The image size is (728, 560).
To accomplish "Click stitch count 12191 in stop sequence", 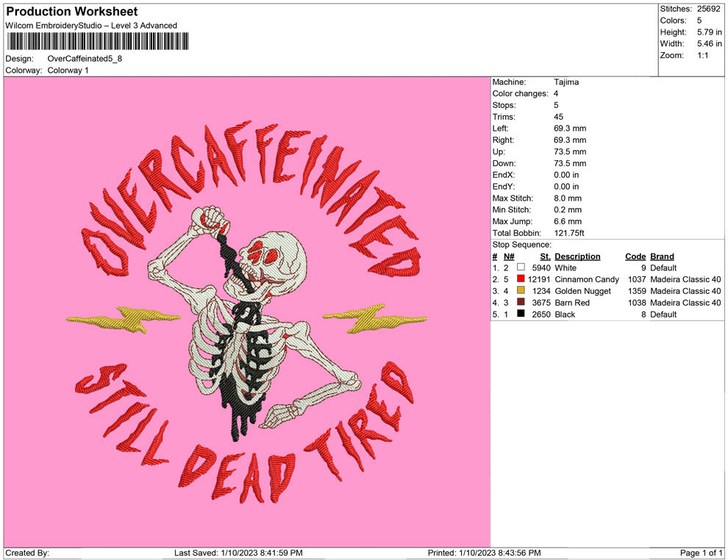I will pyautogui.click(x=539, y=279).
